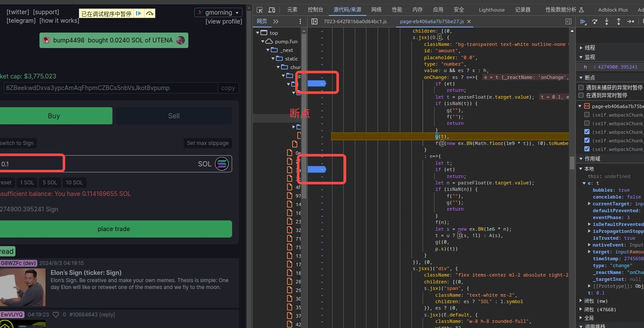Open the flask icon beside performance insights
Image resolution: width=644 pixels, height=328 pixels.
[582, 9]
